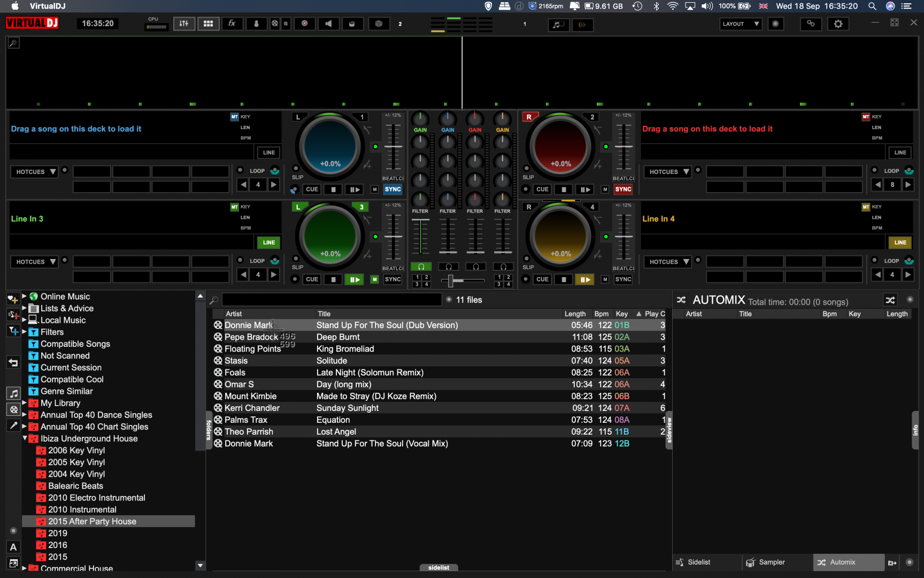
Task: Expand the Lists & Advice folder
Action: [24, 308]
